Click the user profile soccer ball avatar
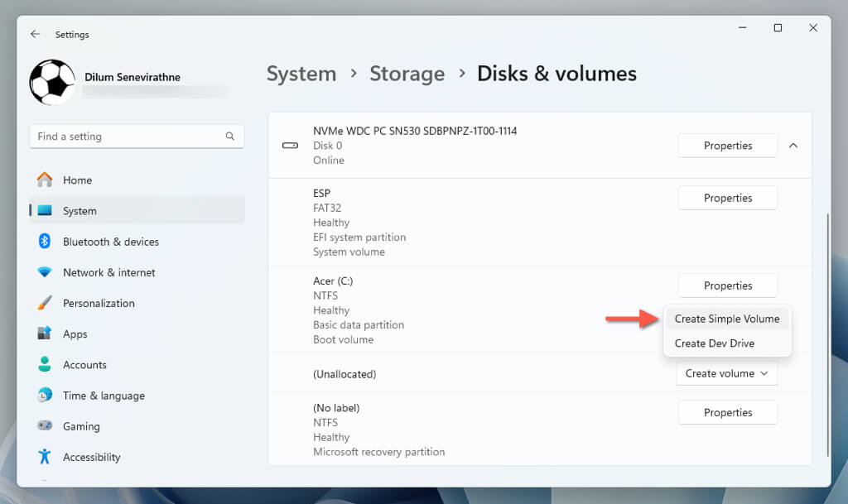Screen dimensions: 848x504 (x=52, y=82)
